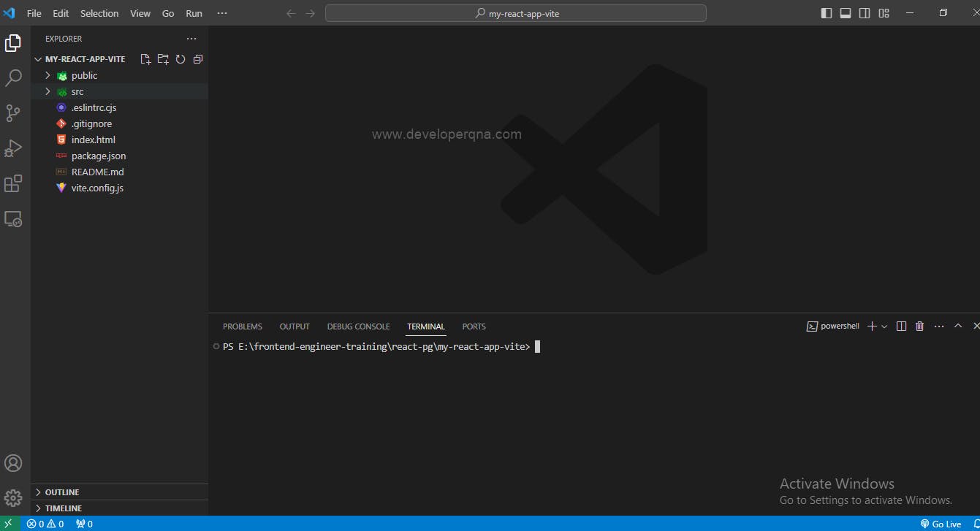Create a new terminal with plus icon
980x531 pixels.
tap(872, 326)
